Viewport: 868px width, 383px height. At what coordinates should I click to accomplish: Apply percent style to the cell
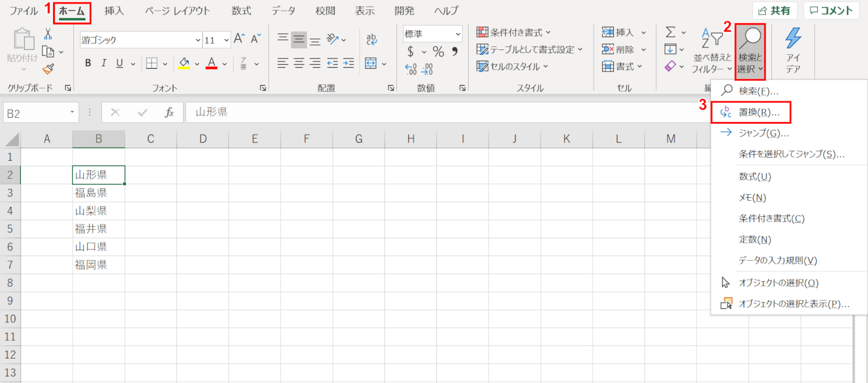point(438,51)
